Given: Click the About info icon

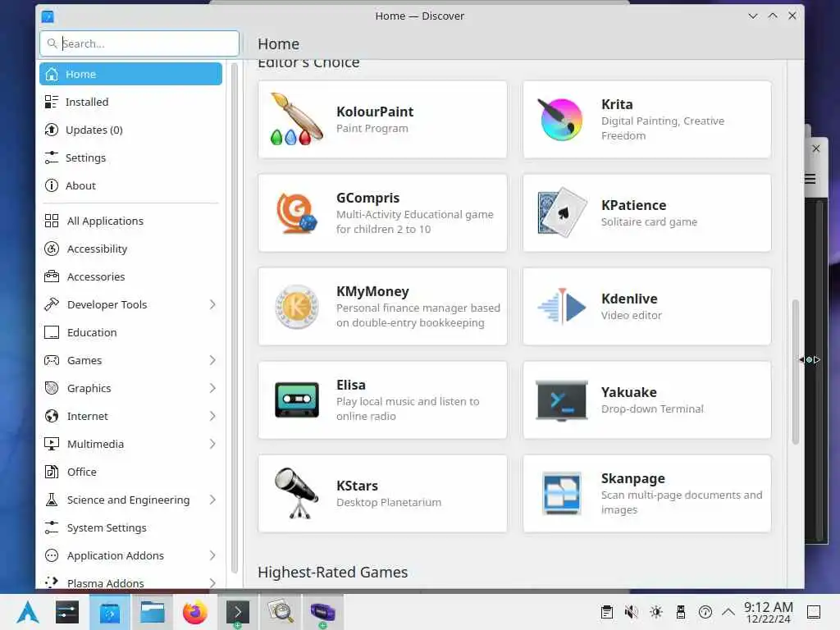Looking at the screenshot, I should click(52, 185).
